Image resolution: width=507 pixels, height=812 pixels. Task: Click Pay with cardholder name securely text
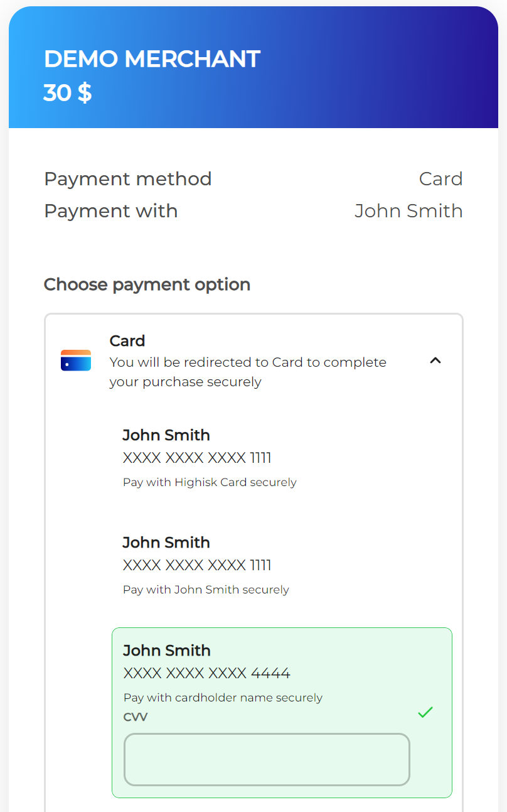pyautogui.click(x=223, y=698)
